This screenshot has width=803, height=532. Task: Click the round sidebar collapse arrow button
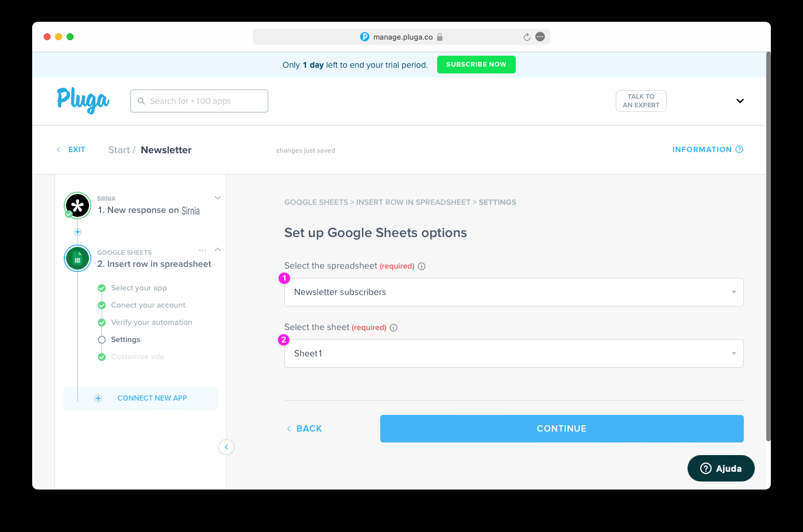(226, 447)
